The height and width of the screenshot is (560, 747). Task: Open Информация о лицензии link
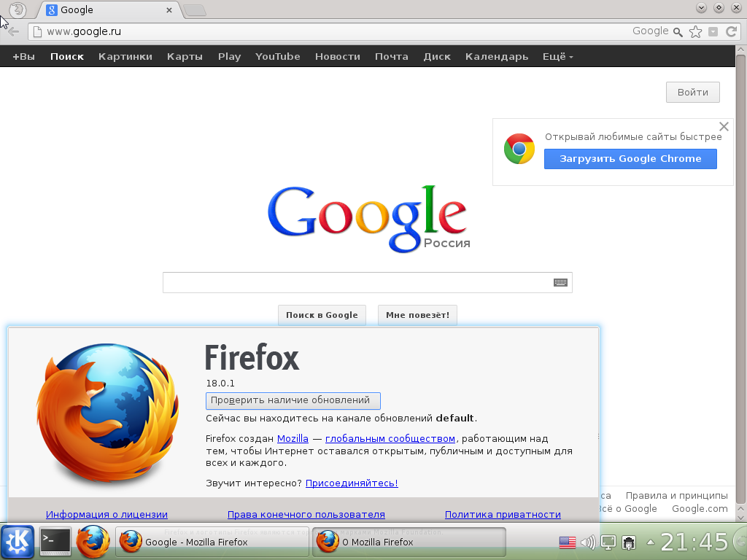pyautogui.click(x=107, y=515)
